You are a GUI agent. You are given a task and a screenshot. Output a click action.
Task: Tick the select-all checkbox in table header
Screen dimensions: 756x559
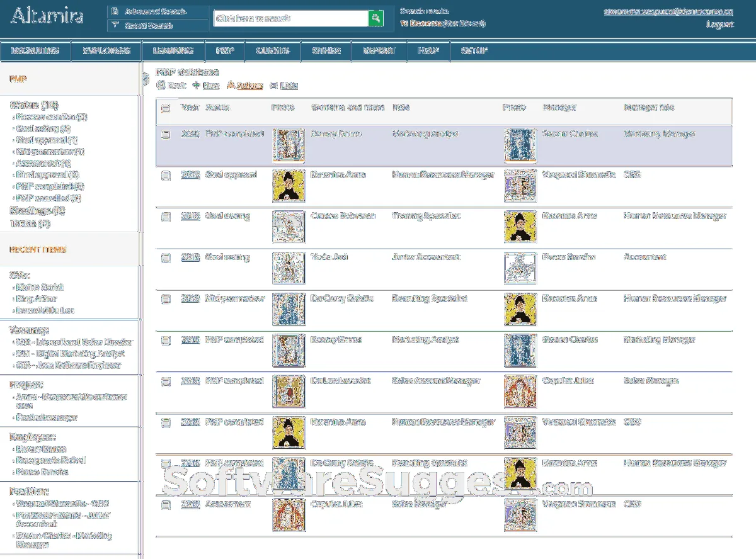[x=166, y=108]
